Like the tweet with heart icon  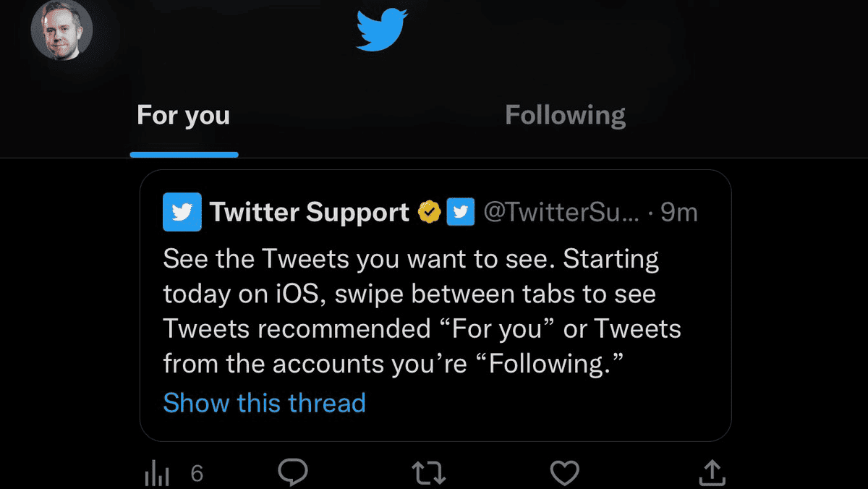click(565, 474)
